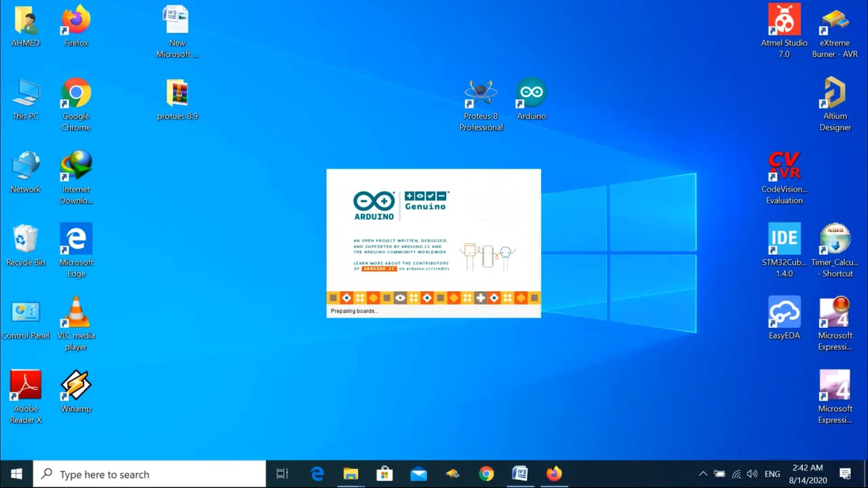Open Chrome from the taskbar
This screenshot has width=868, height=488.
[x=486, y=474]
